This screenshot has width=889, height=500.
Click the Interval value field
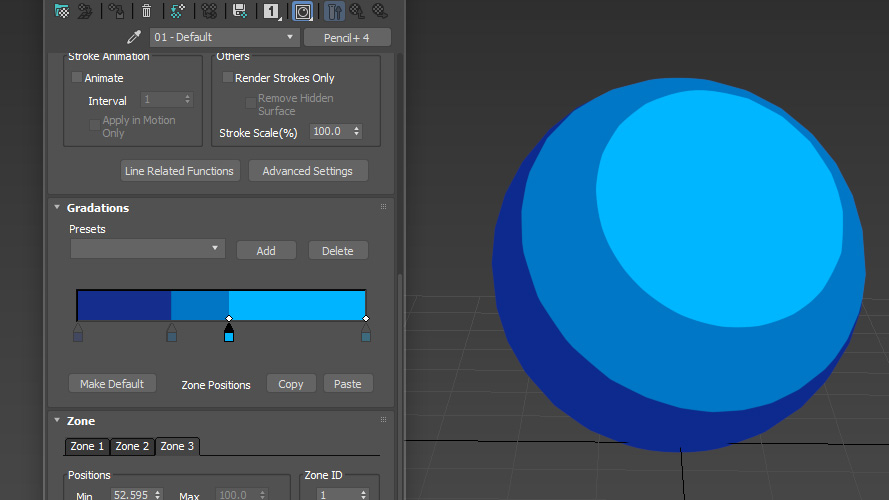click(x=162, y=100)
